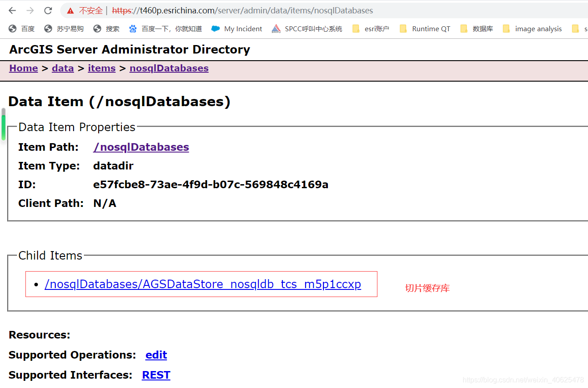Viewport: 588px width, 388px height.
Task: Open the My Incident bookmark
Action: [236, 29]
